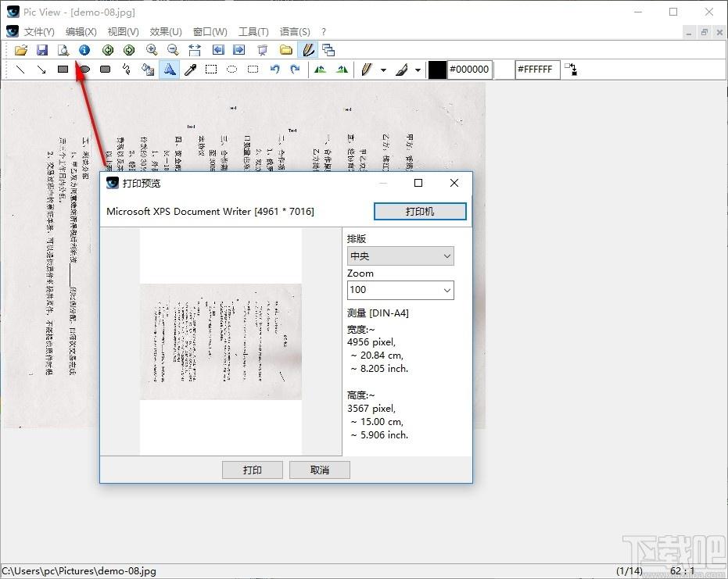Click status bar path C:\Users\pc\Pictures\demo-08.jpg
The image size is (728, 579).
click(x=79, y=571)
